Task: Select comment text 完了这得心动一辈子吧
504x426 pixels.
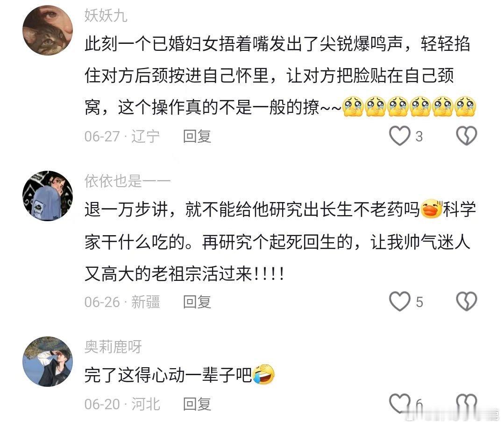Action: (179, 375)
